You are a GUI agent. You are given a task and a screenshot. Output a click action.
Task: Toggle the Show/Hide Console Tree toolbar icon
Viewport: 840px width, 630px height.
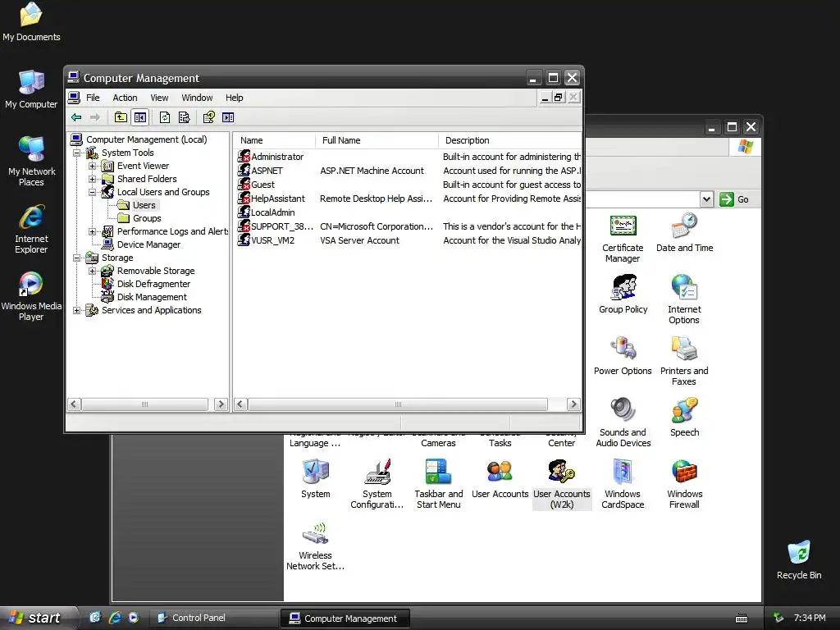pyautogui.click(x=139, y=117)
